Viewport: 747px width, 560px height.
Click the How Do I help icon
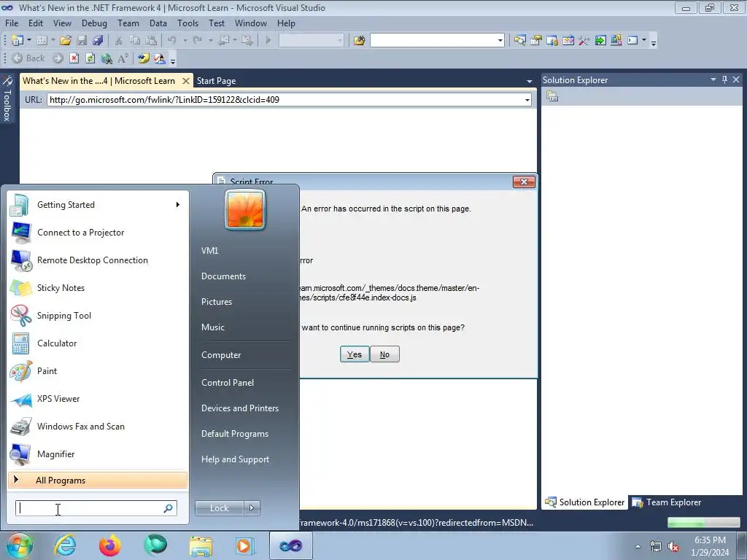(143, 58)
